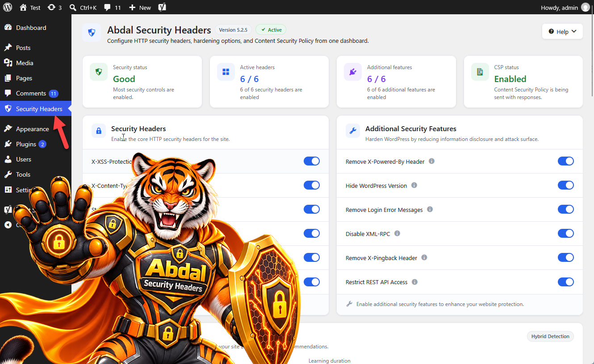
Task: Switch off Disable XML-RPC toggle
Action: (566, 233)
